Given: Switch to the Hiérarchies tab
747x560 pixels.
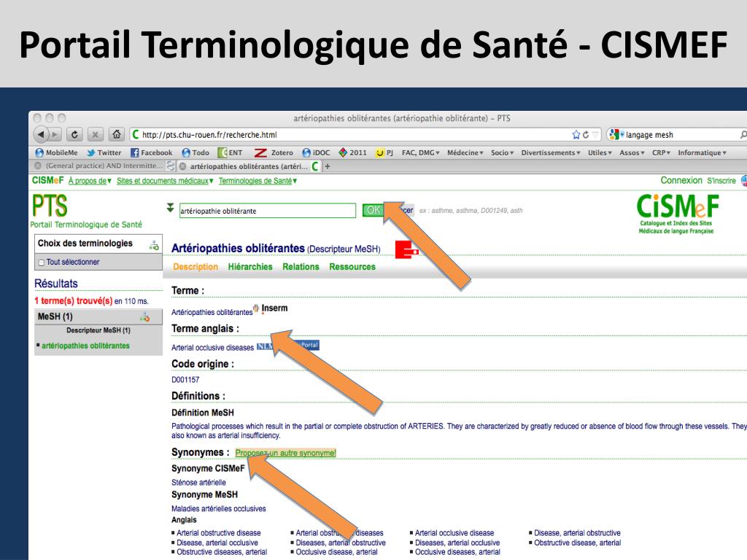Looking at the screenshot, I should point(250,267).
